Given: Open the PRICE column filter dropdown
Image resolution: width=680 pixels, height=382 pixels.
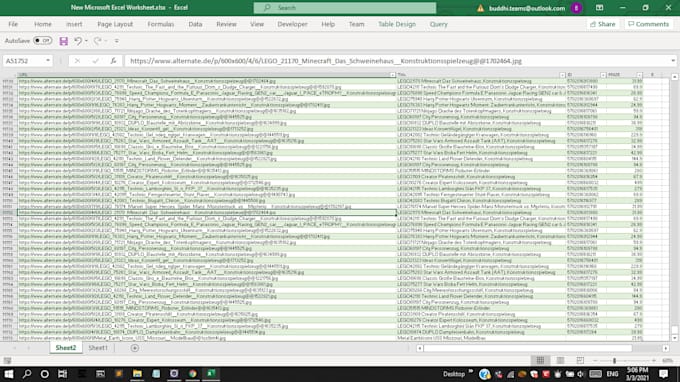Looking at the screenshot, I should tap(639, 75).
